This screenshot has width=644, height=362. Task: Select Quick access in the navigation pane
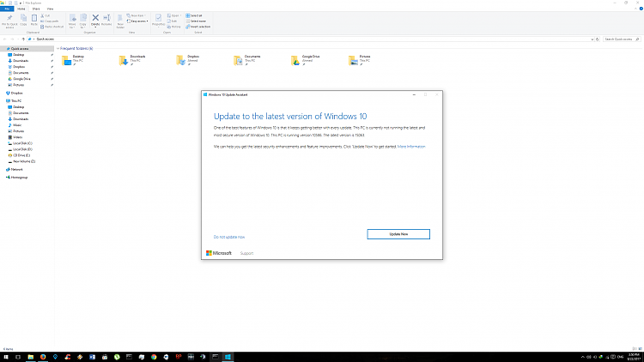coord(27,48)
